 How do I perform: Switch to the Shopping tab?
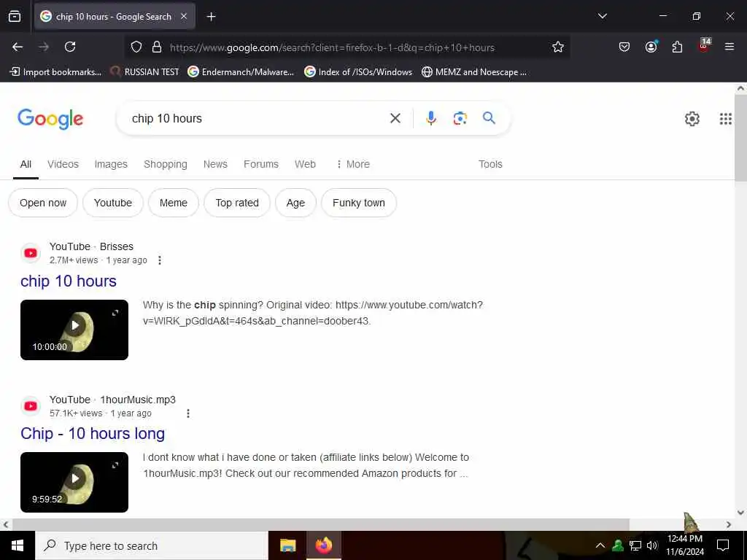point(166,164)
